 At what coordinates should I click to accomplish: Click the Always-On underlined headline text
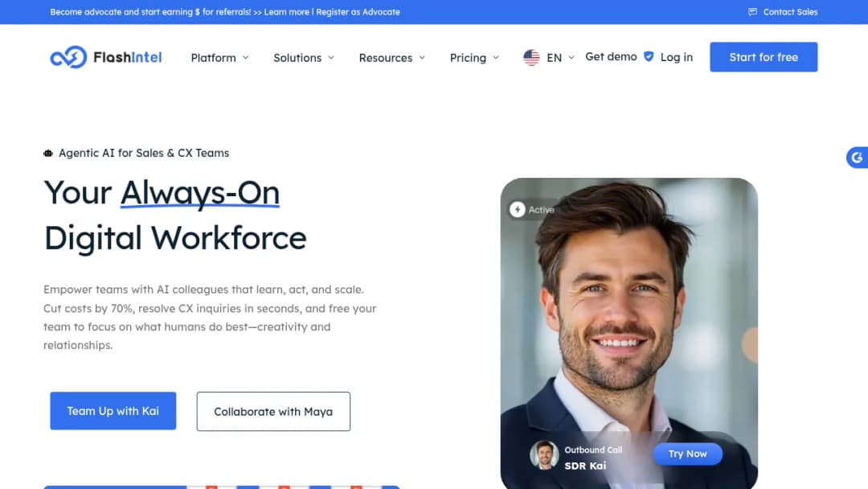click(200, 193)
